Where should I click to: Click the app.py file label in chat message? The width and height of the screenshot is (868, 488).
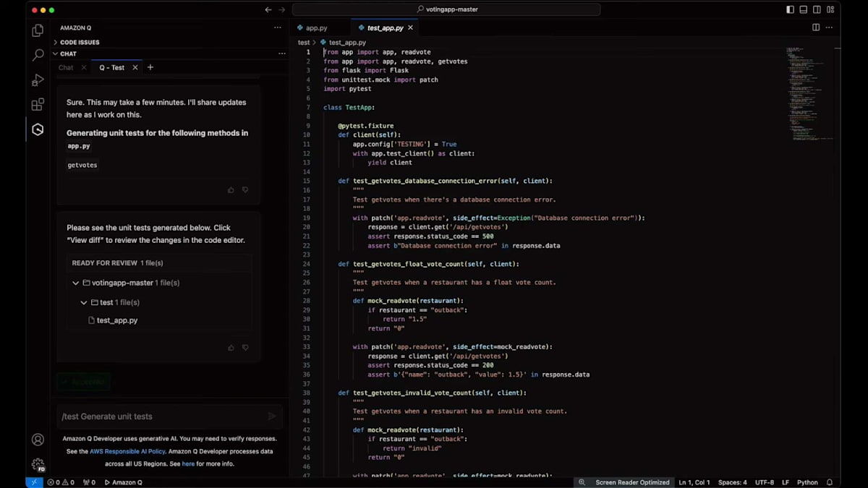[x=79, y=146]
